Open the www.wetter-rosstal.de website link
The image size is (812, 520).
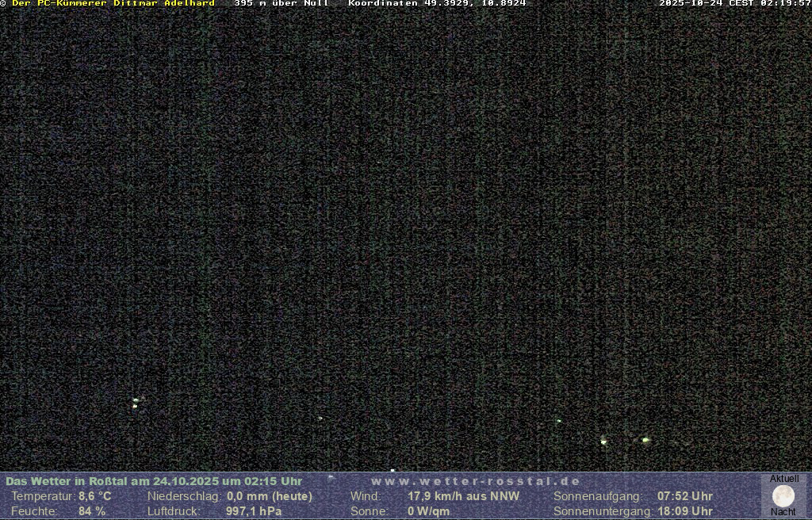(x=476, y=481)
